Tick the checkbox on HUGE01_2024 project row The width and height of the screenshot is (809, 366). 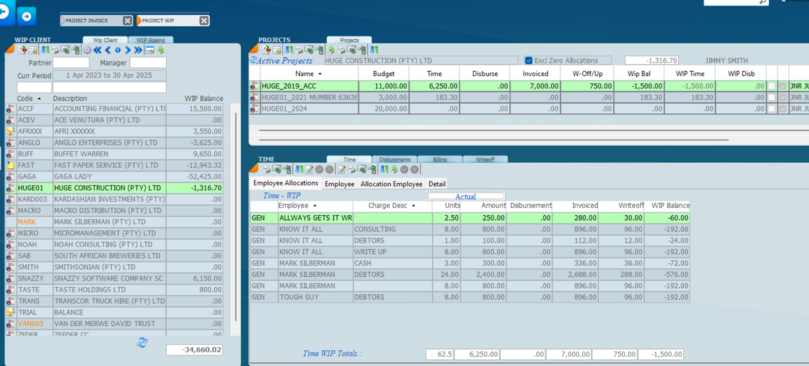[x=771, y=109]
